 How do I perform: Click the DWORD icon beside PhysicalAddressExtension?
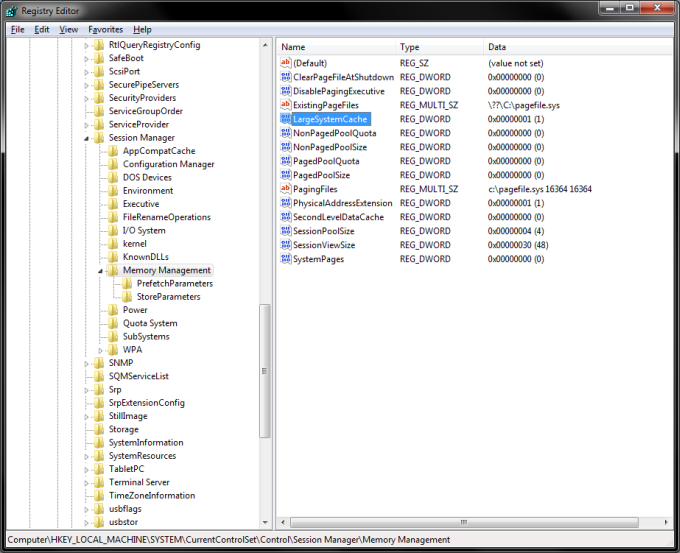[285, 203]
